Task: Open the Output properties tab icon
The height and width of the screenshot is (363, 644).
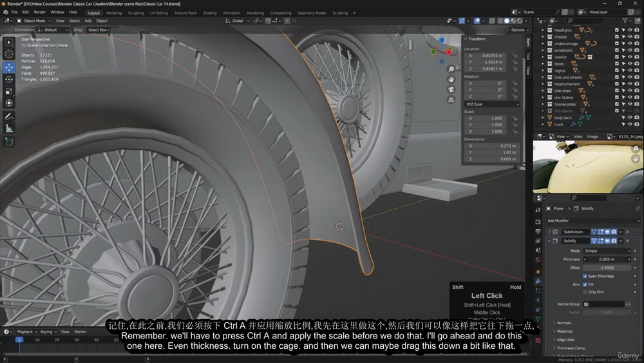Action: (x=538, y=231)
